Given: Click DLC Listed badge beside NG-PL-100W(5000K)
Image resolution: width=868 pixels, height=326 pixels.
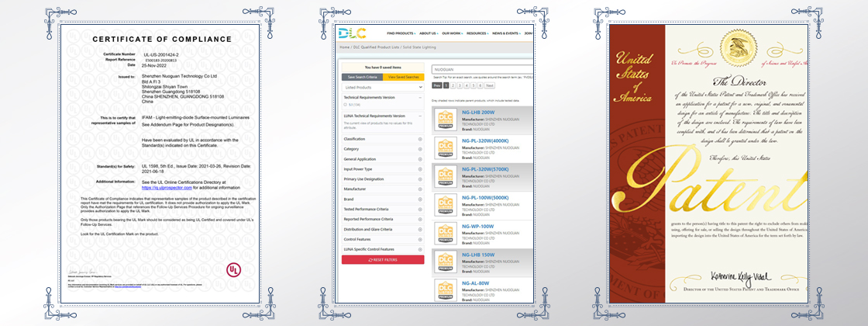Looking at the screenshot, I should (x=446, y=205).
